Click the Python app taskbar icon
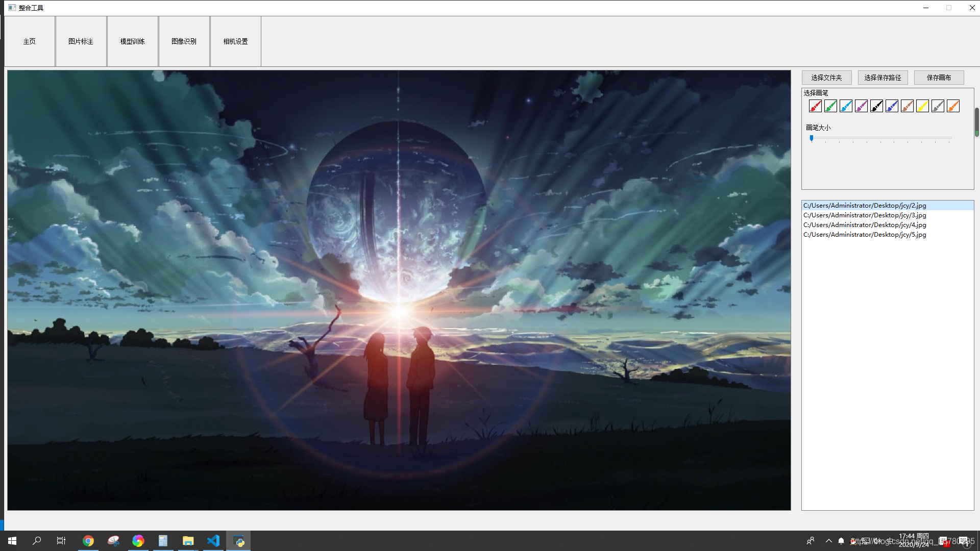 click(x=238, y=541)
